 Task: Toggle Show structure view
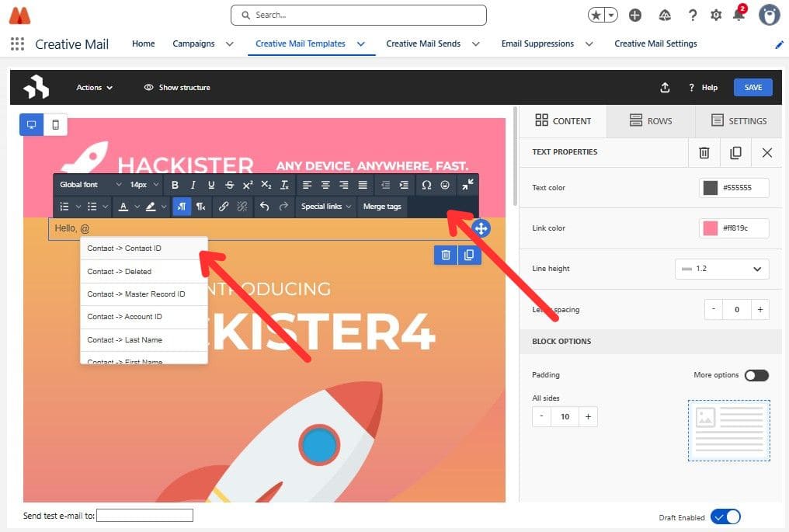pos(176,88)
